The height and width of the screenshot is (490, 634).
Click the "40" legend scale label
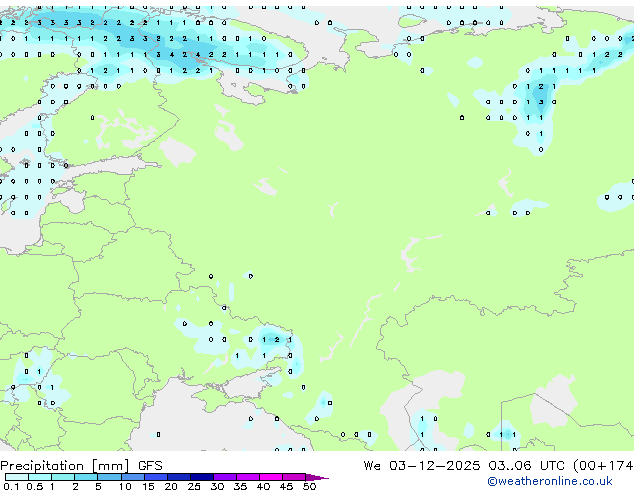coord(263,486)
